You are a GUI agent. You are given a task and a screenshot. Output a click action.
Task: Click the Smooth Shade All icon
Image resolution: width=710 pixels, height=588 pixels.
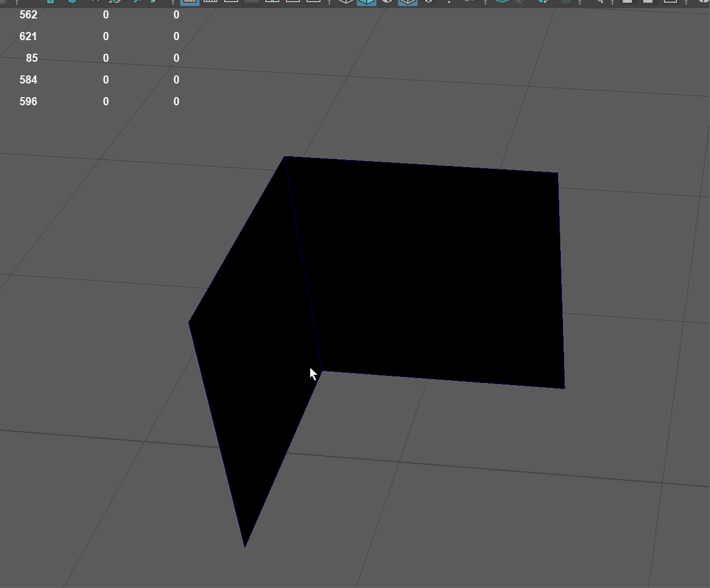coord(366,2)
